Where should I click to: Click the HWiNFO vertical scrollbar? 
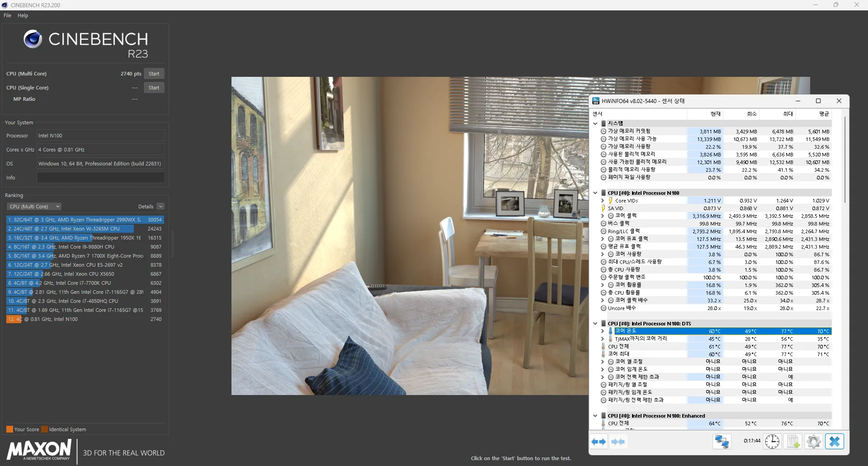pos(844,160)
